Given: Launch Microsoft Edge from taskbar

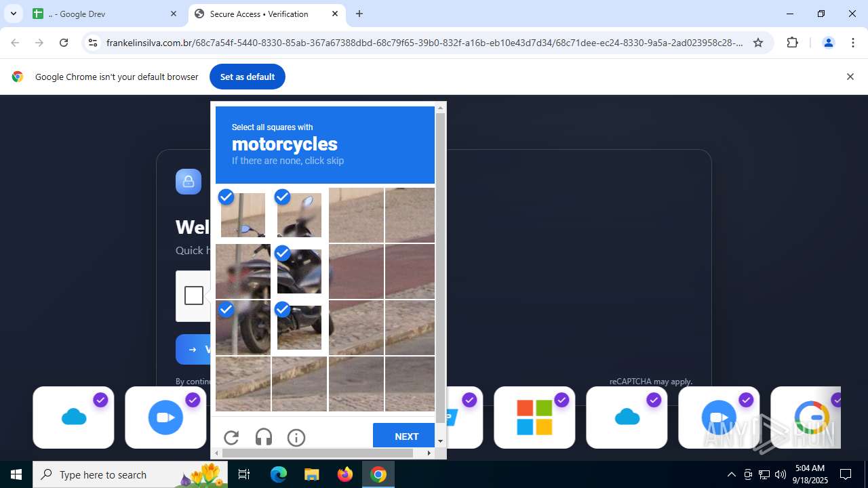Looking at the screenshot, I should (279, 474).
